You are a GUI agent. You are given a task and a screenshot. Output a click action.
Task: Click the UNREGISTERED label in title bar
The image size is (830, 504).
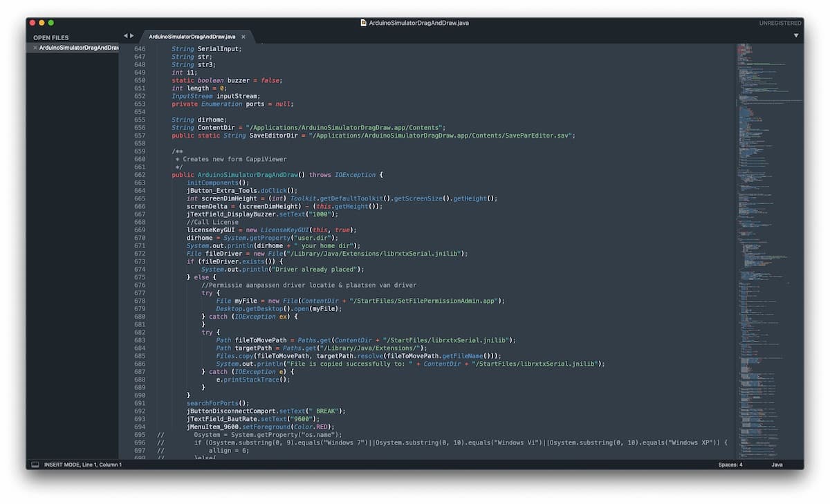point(780,23)
